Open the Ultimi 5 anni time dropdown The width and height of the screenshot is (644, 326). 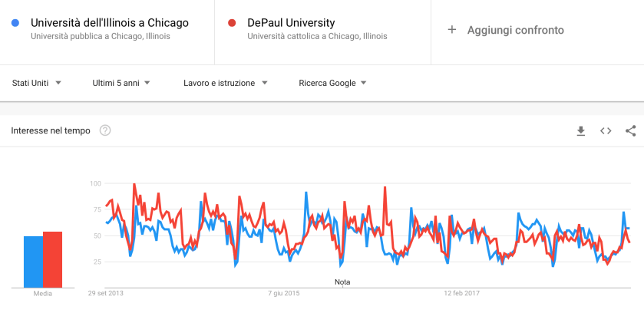tap(121, 83)
